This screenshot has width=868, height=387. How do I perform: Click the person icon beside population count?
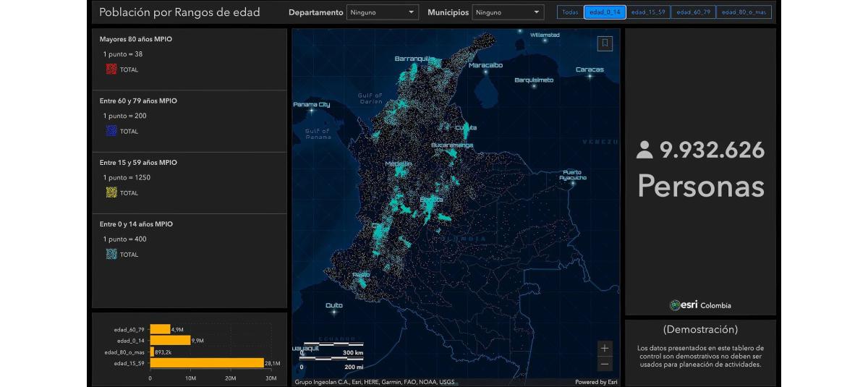644,150
